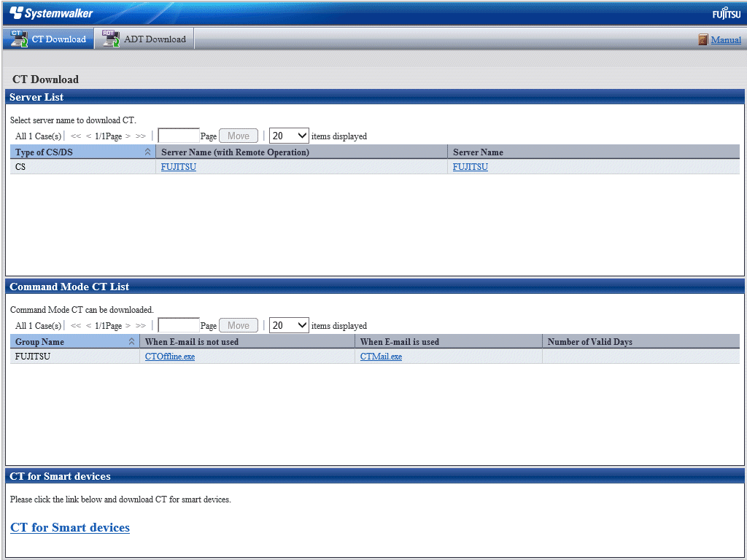Screen dimensions: 747x560
Task: Select FUJITSU under Server Name (with Remote Operation)
Action: [179, 167]
